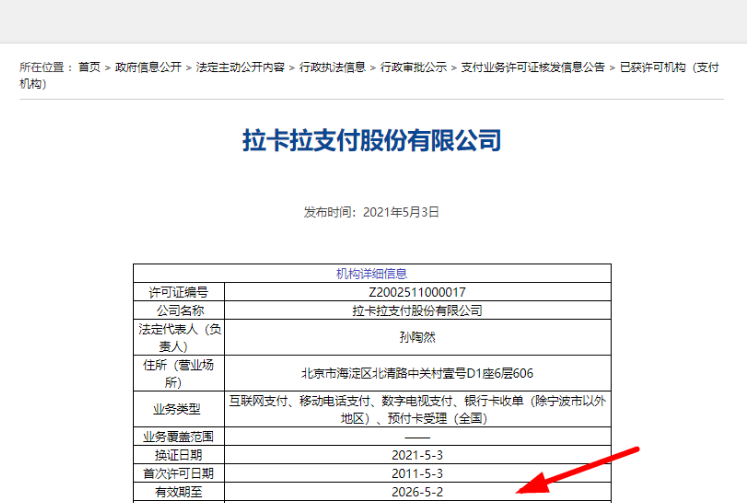Screen dimensions: 747x503
Task: Click the 业务覆盖范围 row label
Action: [x=178, y=436]
